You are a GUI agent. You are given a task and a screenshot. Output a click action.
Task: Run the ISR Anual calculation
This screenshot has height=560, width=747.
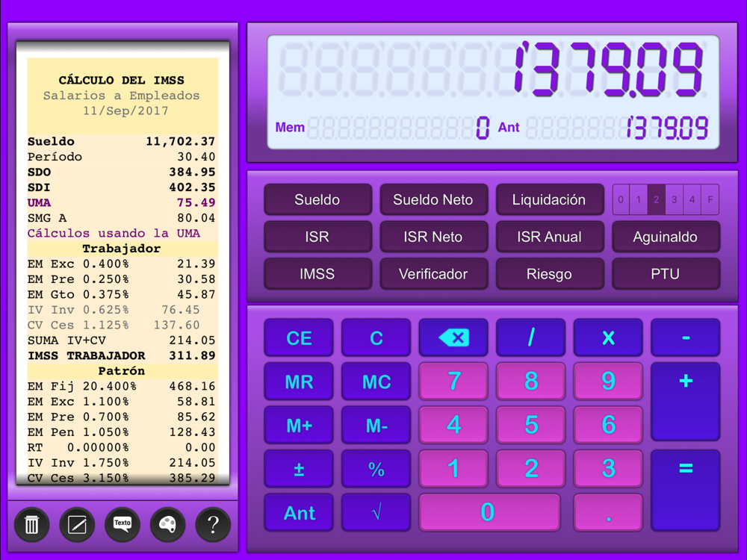click(x=549, y=237)
